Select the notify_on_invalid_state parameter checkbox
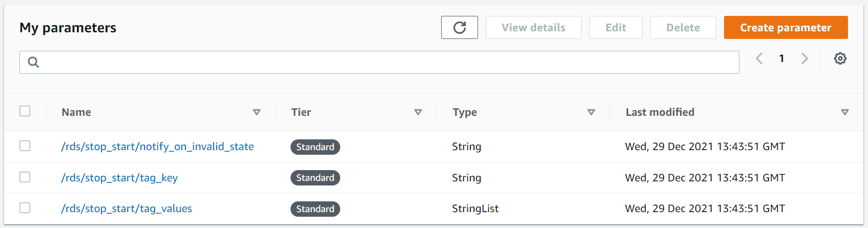This screenshot has height=228, width=868. pos(25,146)
